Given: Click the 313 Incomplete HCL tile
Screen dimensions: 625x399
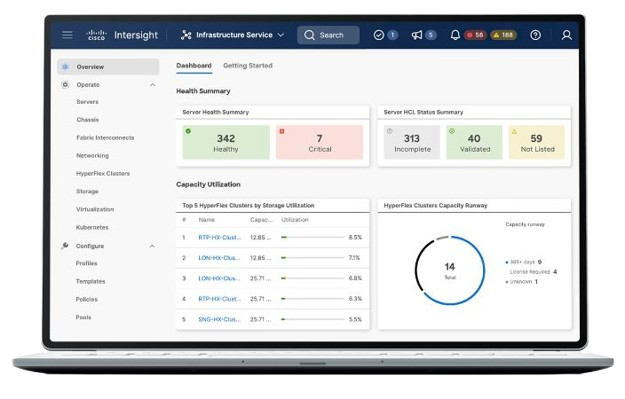Looking at the screenshot, I should coord(412,142).
